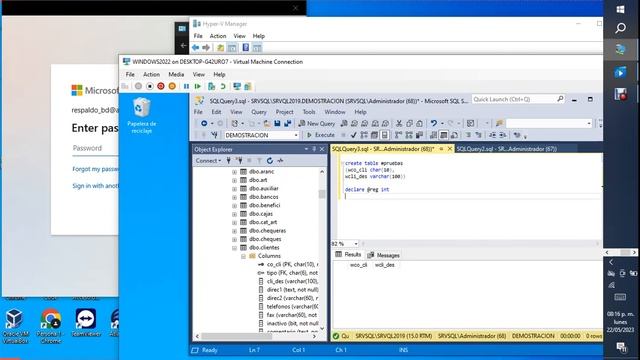
Task: Click New Query button in SSMS toolbar
Action: click(x=317, y=123)
